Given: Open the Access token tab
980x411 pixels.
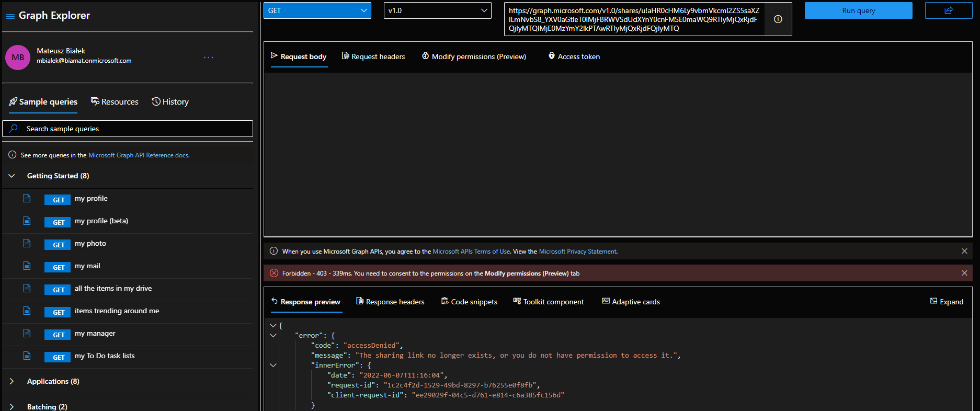Looking at the screenshot, I should [574, 56].
